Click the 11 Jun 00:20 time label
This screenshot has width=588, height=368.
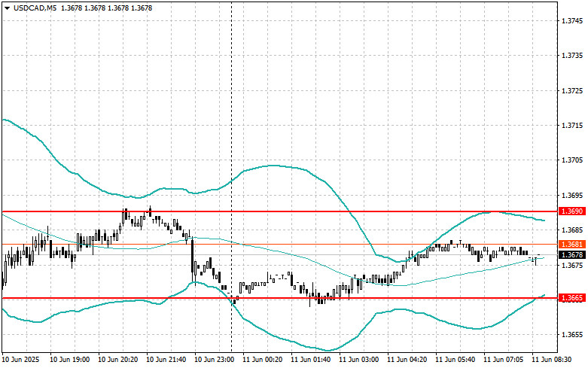tap(263, 360)
